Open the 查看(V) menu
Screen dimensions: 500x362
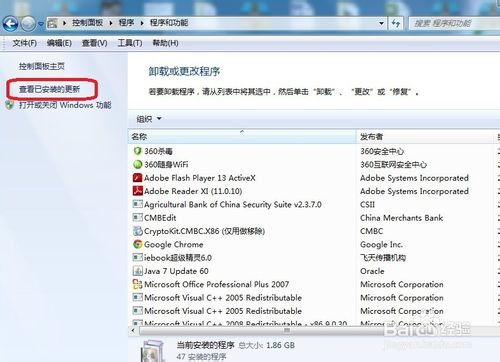coord(95,43)
